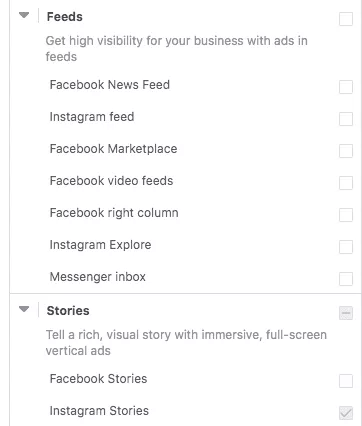Click the Facebook Marketplace label
362x426 pixels.
113,149
